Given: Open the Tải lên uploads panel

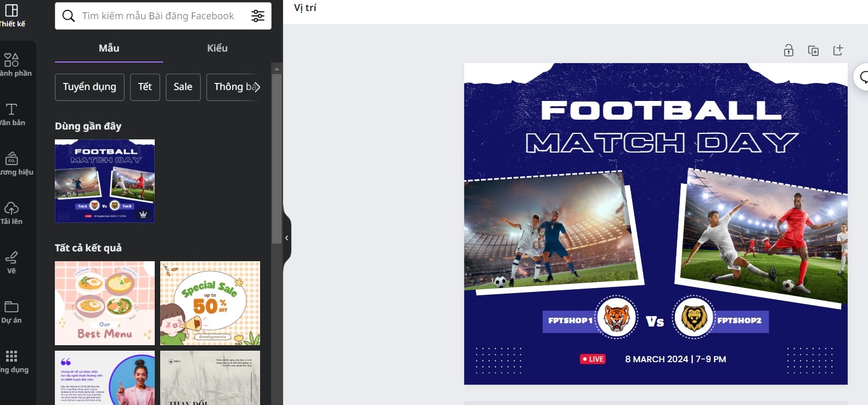Looking at the screenshot, I should click(12, 213).
